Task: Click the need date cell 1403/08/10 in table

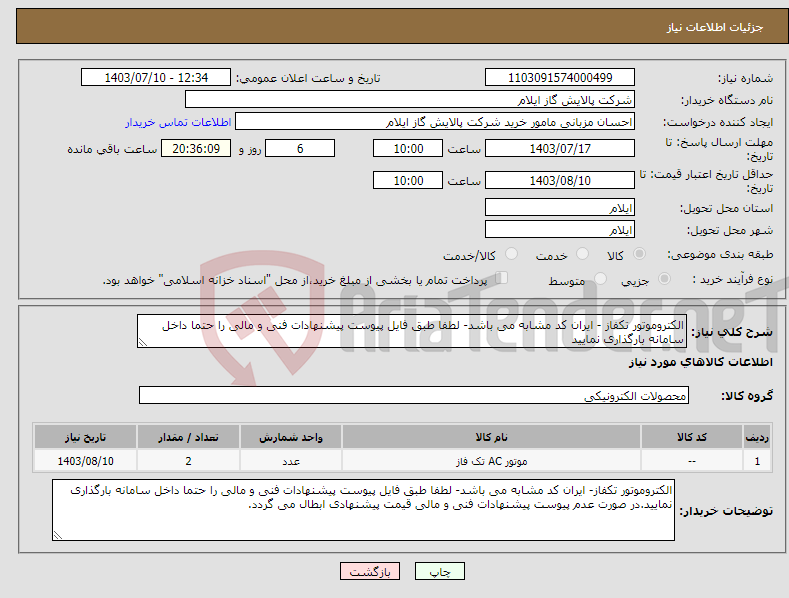Action: click(86, 461)
